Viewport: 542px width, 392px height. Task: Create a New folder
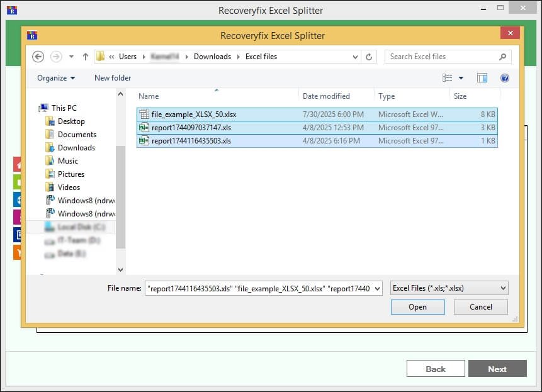tap(113, 78)
